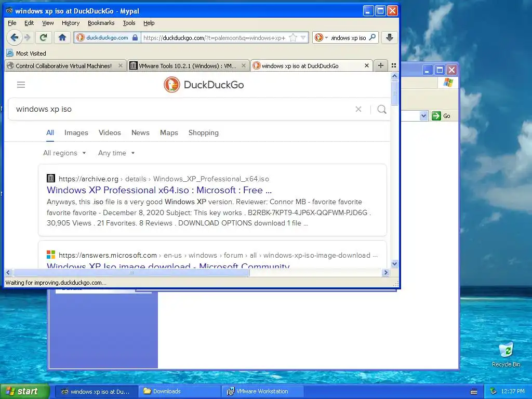Switch to VMware Workstation taskbar button

coord(263,391)
